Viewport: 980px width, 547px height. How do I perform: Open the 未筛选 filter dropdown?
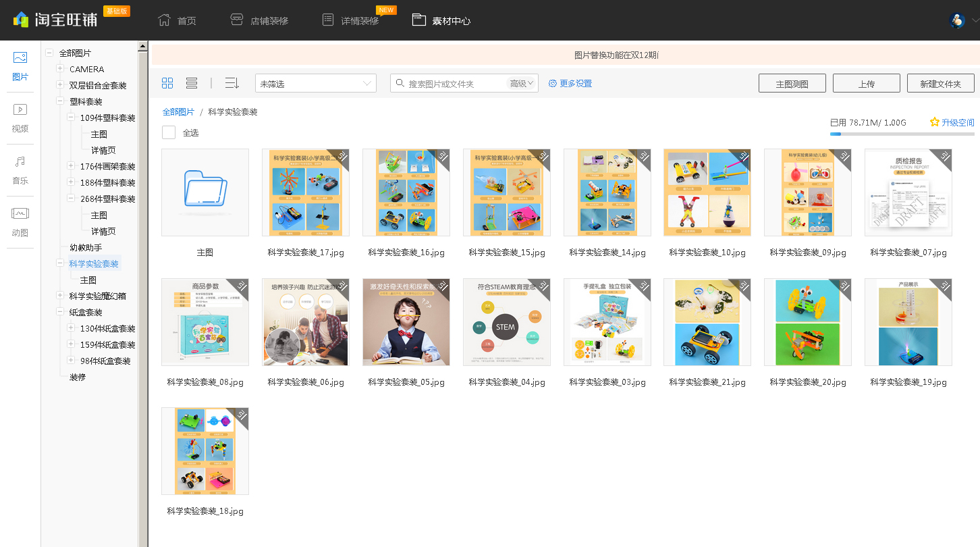[x=315, y=84]
